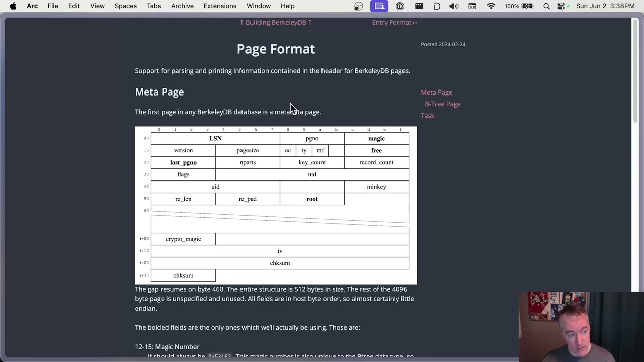
Task: Click the D-shaped menu bar icon
Action: [x=437, y=6]
